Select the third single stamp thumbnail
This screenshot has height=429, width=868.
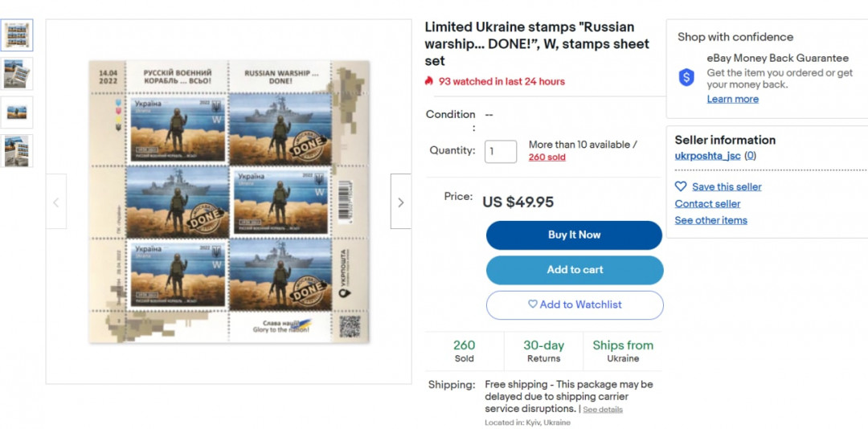click(17, 112)
